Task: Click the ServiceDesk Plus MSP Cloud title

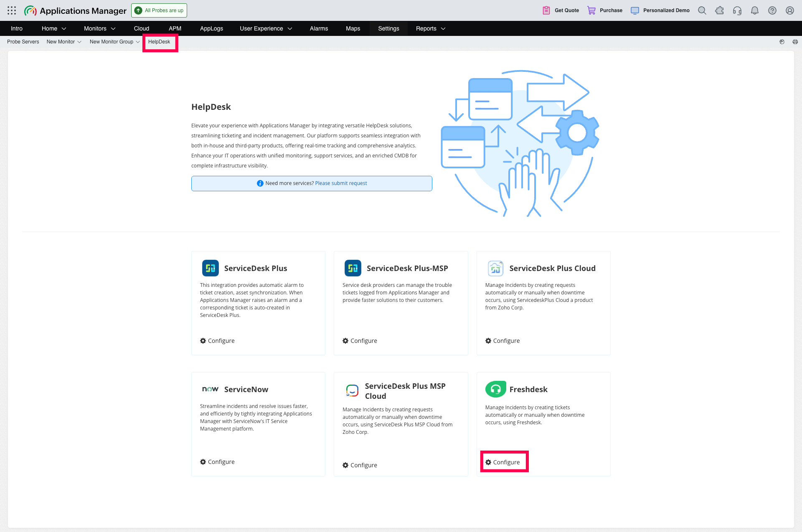Action: (405, 391)
